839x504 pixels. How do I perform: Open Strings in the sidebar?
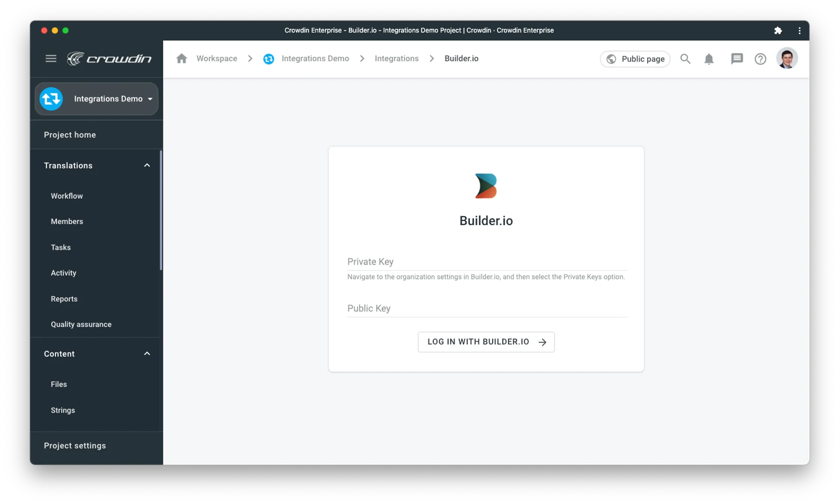pyautogui.click(x=63, y=410)
